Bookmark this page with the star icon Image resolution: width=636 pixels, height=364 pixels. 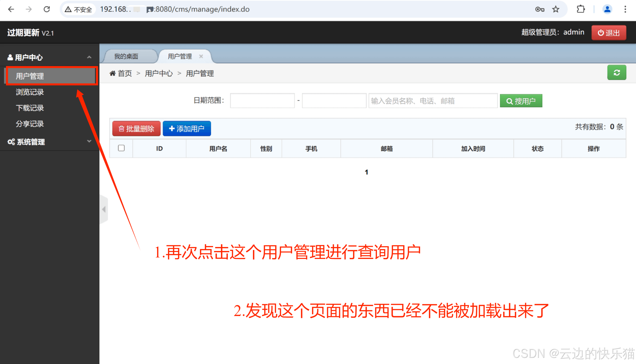pyautogui.click(x=556, y=9)
